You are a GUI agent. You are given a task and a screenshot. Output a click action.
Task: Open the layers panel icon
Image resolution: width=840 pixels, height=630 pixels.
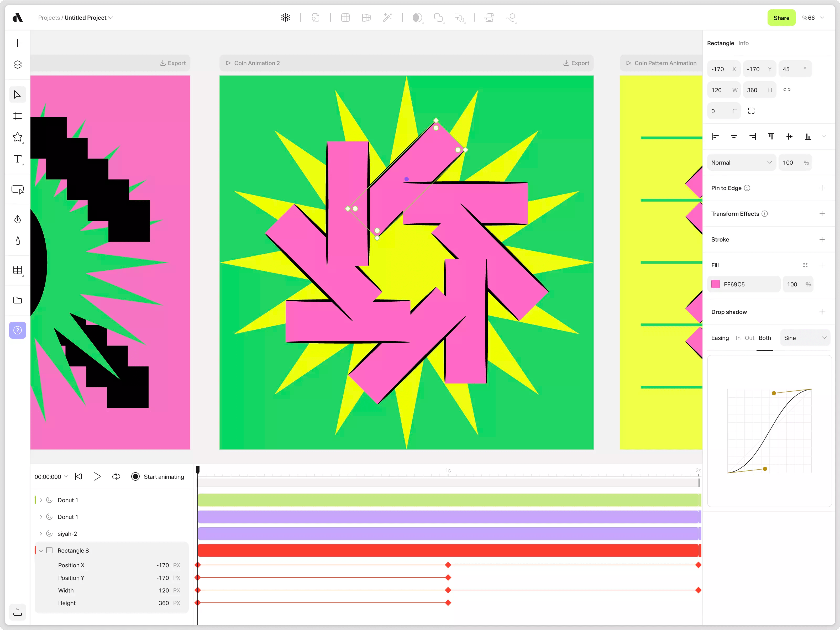18,65
